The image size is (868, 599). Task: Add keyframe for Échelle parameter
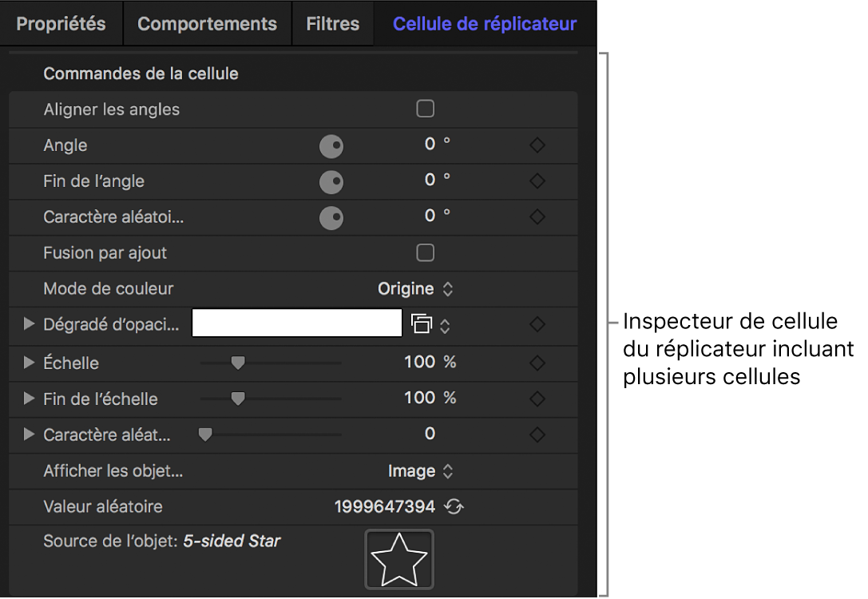coord(537,363)
